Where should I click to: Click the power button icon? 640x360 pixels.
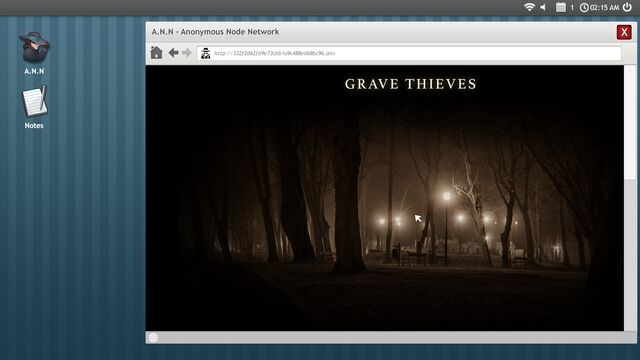click(x=627, y=7)
